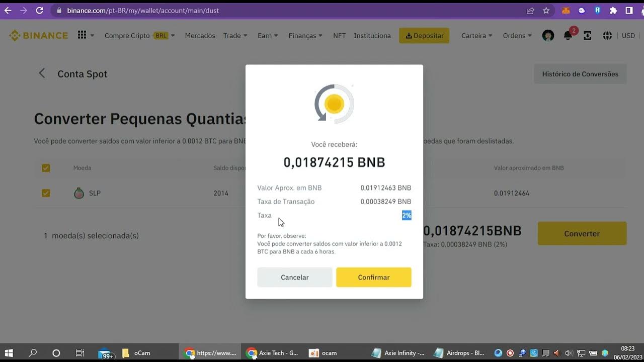644x362 pixels.
Task: Open the NFT menu item
Action: (x=339, y=36)
